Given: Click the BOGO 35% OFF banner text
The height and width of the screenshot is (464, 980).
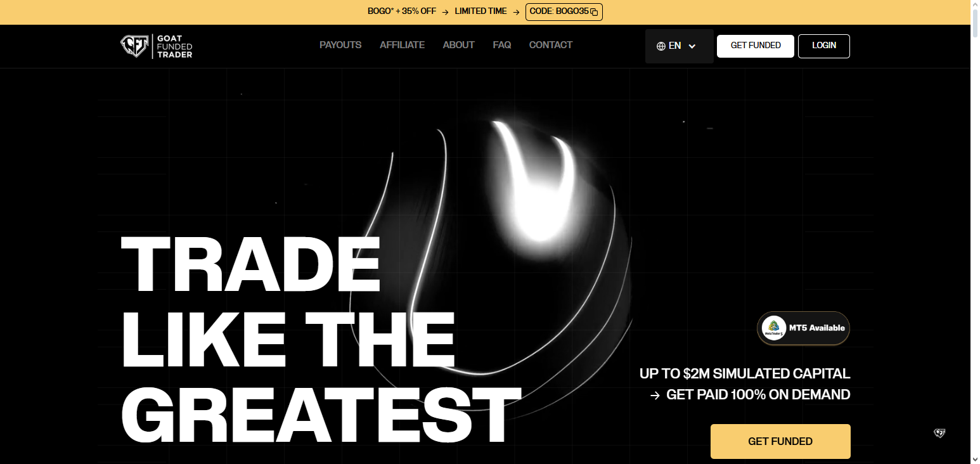Looking at the screenshot, I should (x=402, y=11).
